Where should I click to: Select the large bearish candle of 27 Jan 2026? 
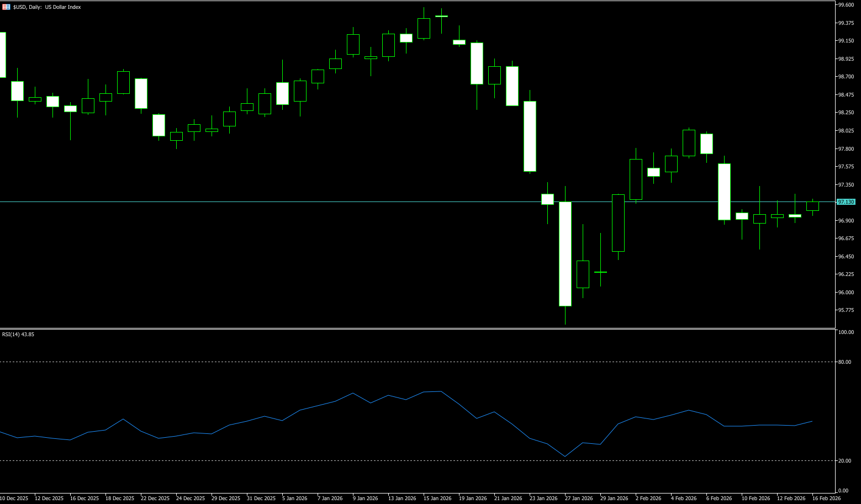[x=565, y=254]
